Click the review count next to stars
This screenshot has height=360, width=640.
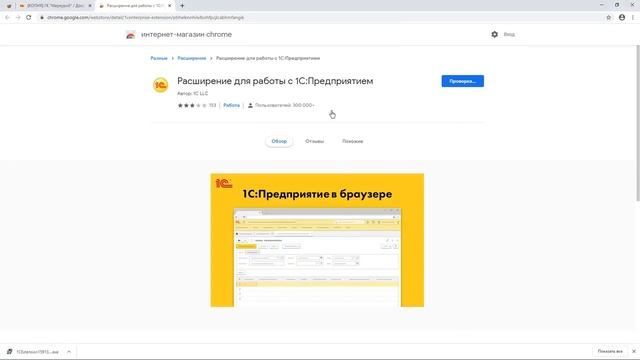click(x=212, y=105)
